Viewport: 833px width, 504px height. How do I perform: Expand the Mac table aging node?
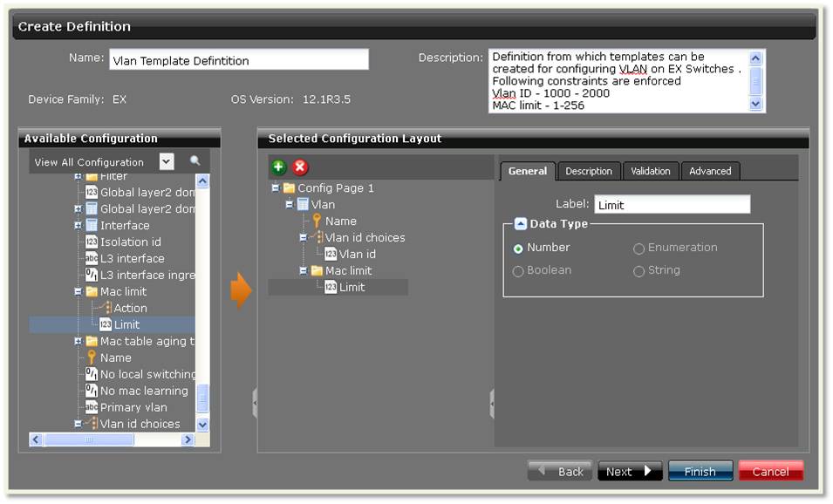(x=79, y=341)
